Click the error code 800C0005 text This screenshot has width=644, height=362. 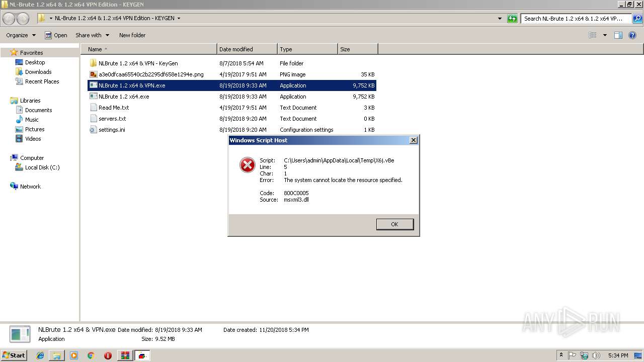coord(296,193)
